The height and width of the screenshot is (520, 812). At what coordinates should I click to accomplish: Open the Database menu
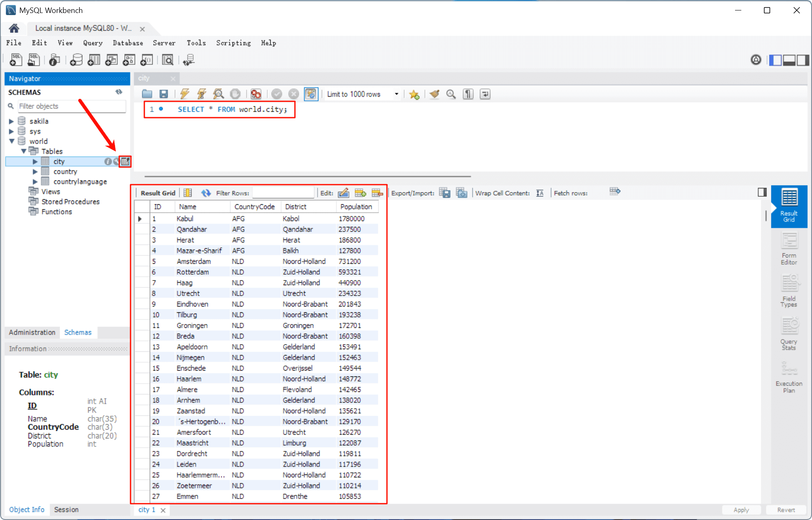(x=128, y=43)
